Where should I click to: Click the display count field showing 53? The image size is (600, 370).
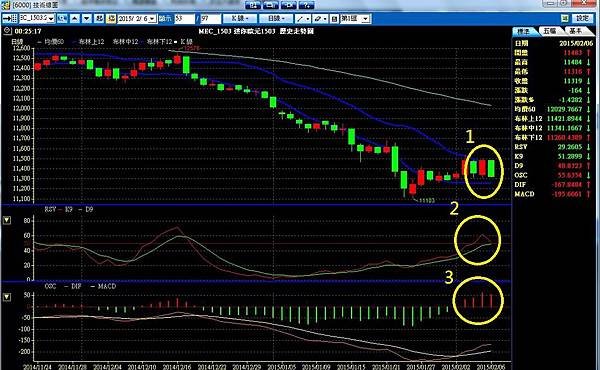(184, 18)
